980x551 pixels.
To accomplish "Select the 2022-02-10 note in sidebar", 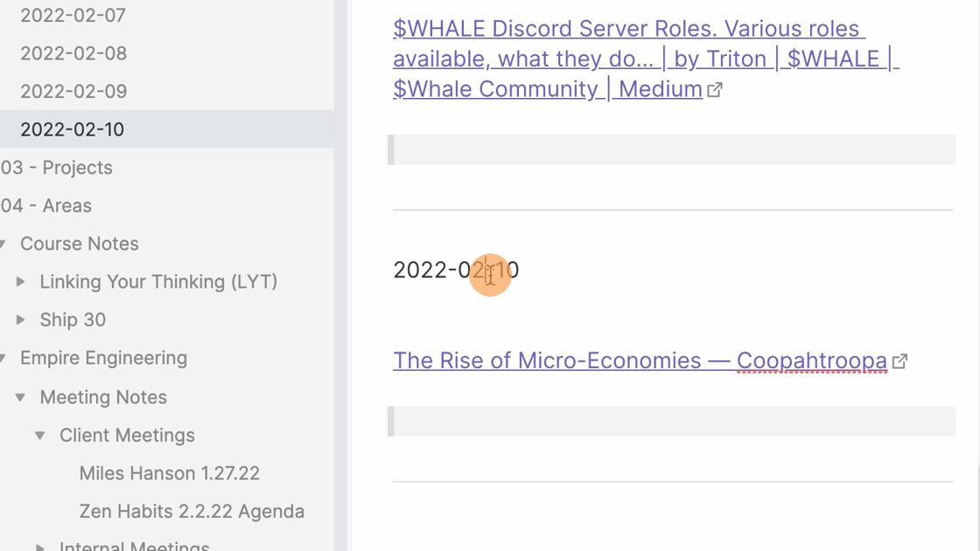I will (x=166, y=129).
